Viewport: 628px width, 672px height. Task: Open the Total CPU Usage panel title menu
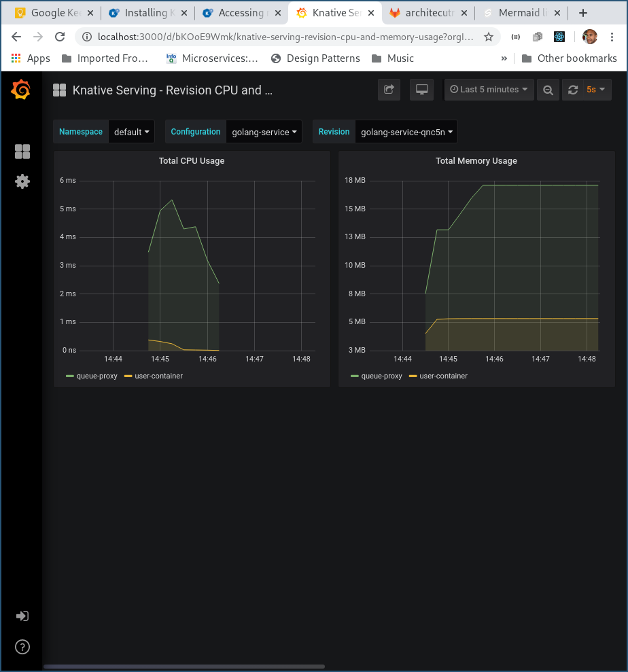(x=192, y=161)
